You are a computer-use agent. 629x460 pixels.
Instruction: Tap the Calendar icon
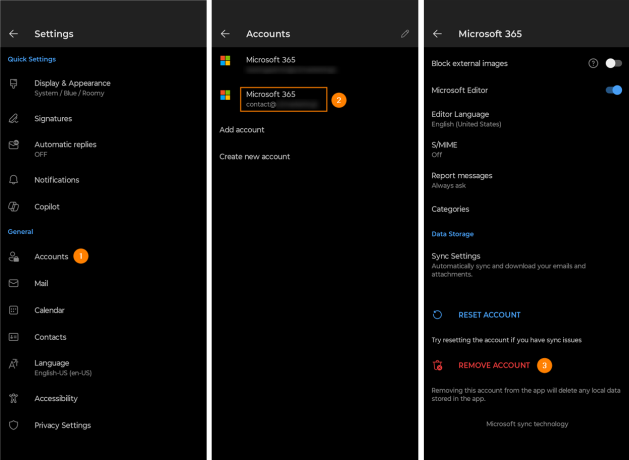(x=14, y=310)
